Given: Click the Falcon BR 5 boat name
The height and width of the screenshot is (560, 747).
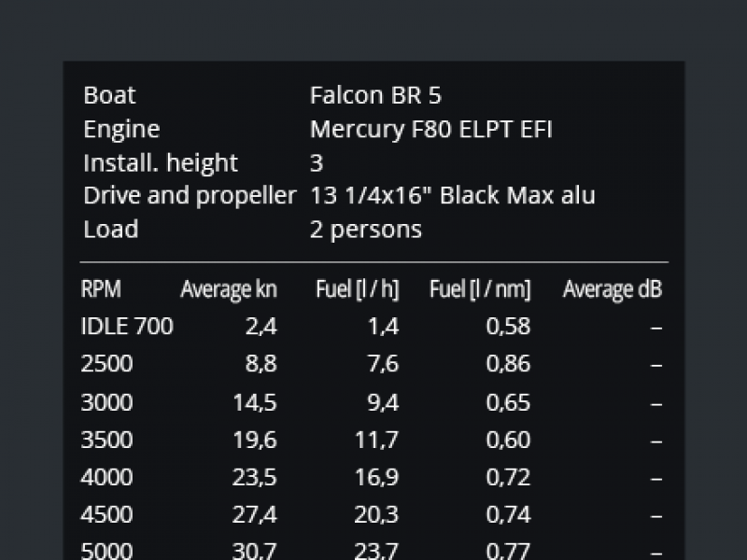Looking at the screenshot, I should point(375,95).
